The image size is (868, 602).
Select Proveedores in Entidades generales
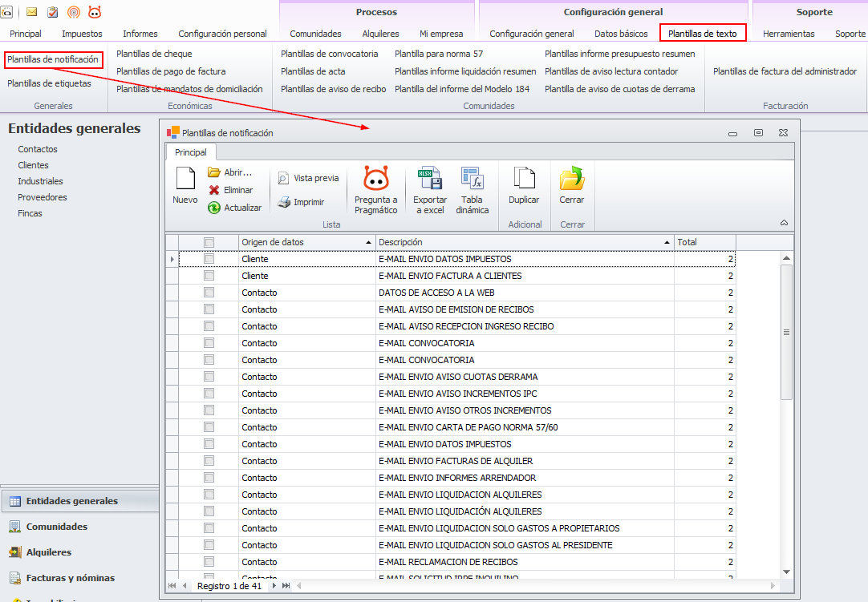[43, 197]
